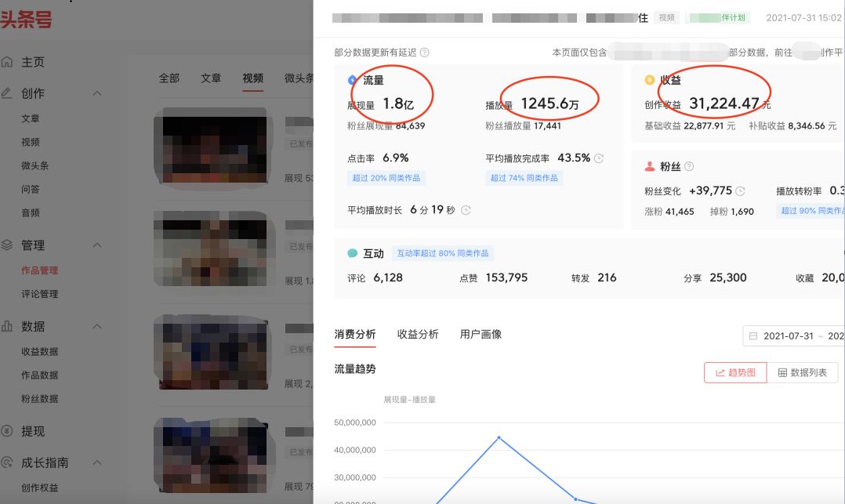Switch to 用户画像 tab
The height and width of the screenshot is (504, 845).
pyautogui.click(x=481, y=334)
